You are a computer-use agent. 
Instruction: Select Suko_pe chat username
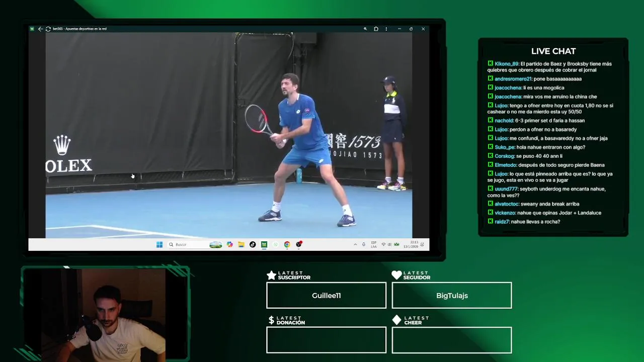tap(504, 147)
